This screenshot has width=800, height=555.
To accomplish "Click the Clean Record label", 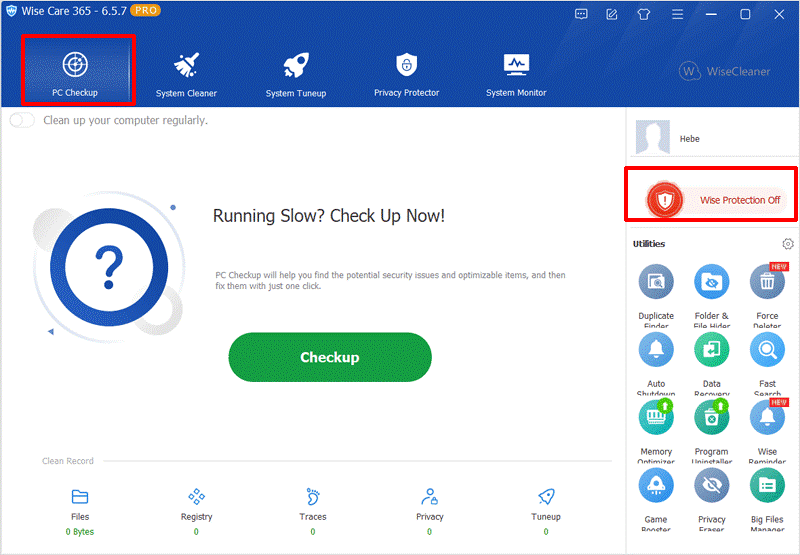I will pos(68,461).
